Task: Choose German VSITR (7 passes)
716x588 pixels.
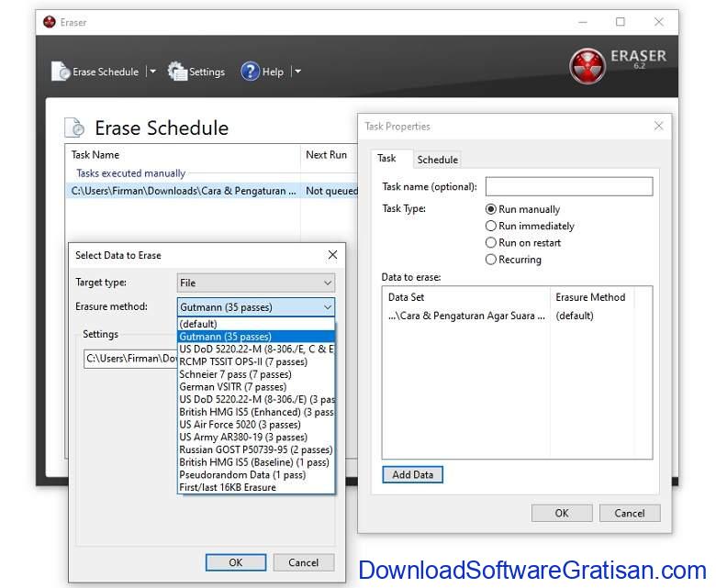Action: tap(256, 387)
